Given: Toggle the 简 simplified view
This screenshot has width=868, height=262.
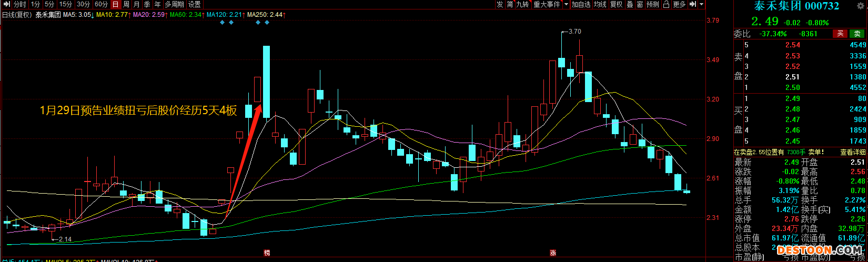Looking at the screenshot, I should point(510,4).
